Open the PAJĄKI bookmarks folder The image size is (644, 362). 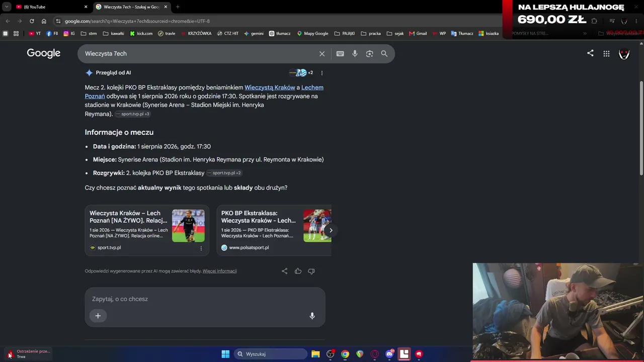click(x=345, y=34)
